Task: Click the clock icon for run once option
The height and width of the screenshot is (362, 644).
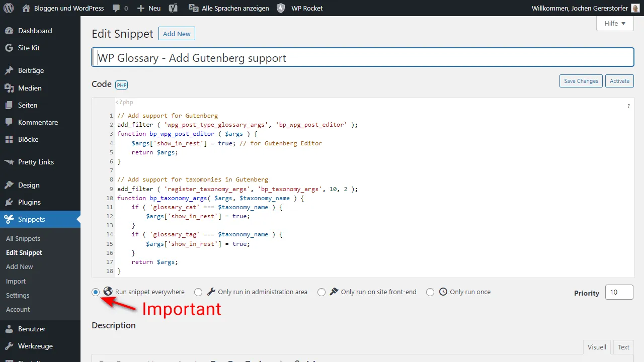Action: click(443, 292)
